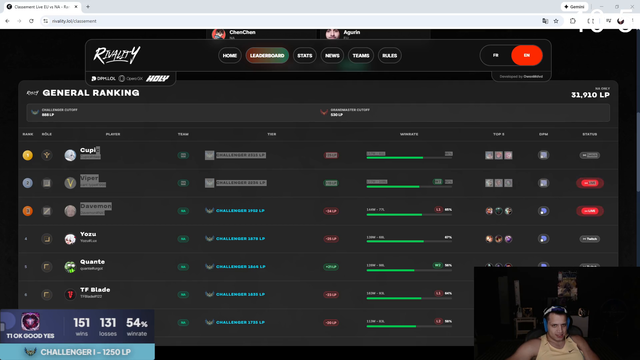Open Cupic's Twitch status button

[590, 155]
